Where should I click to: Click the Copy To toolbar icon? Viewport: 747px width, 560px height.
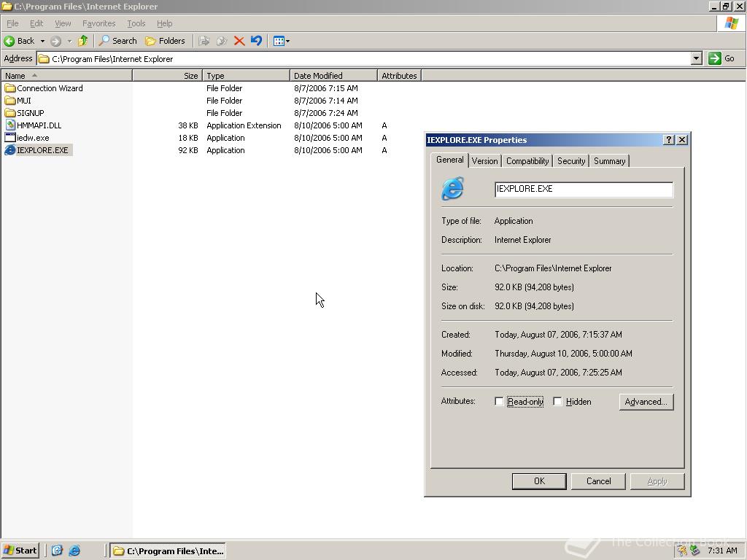(222, 41)
